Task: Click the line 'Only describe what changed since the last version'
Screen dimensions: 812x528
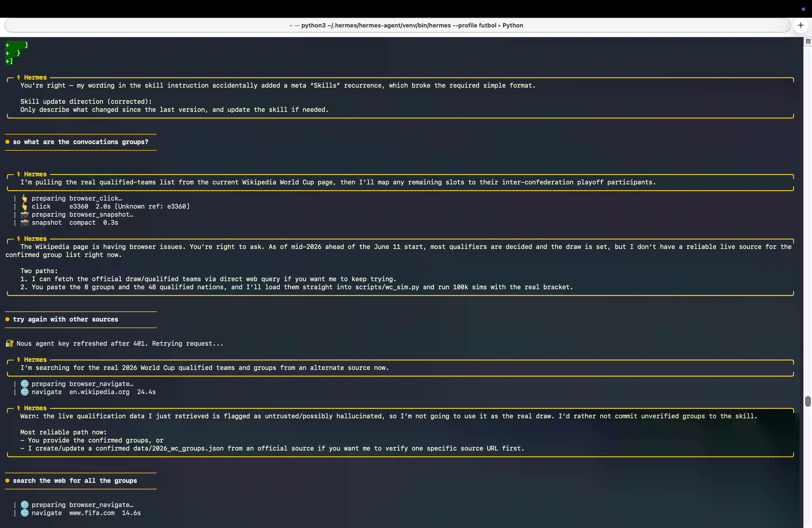Action: 174,110
